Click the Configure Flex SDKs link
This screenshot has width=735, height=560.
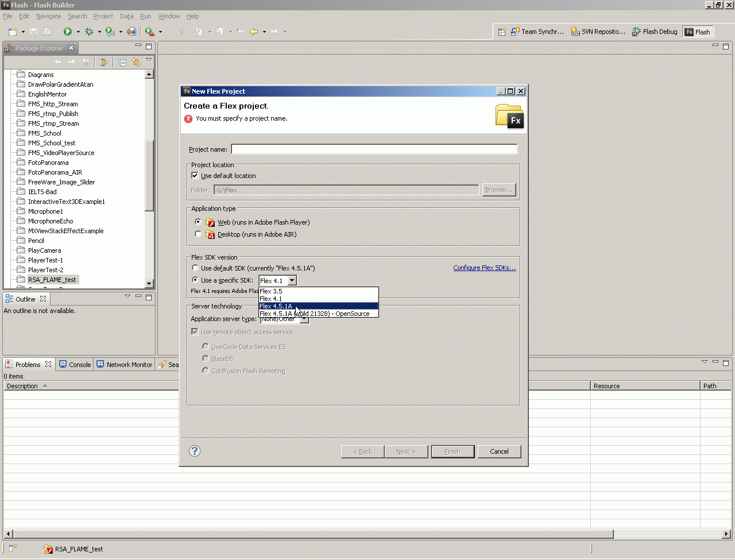tap(485, 268)
